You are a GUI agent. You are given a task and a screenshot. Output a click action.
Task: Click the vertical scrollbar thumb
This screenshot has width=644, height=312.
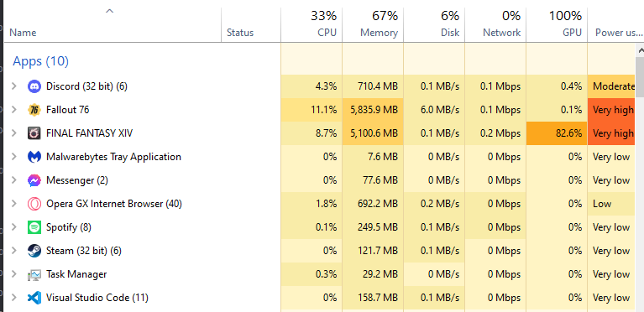click(x=640, y=77)
